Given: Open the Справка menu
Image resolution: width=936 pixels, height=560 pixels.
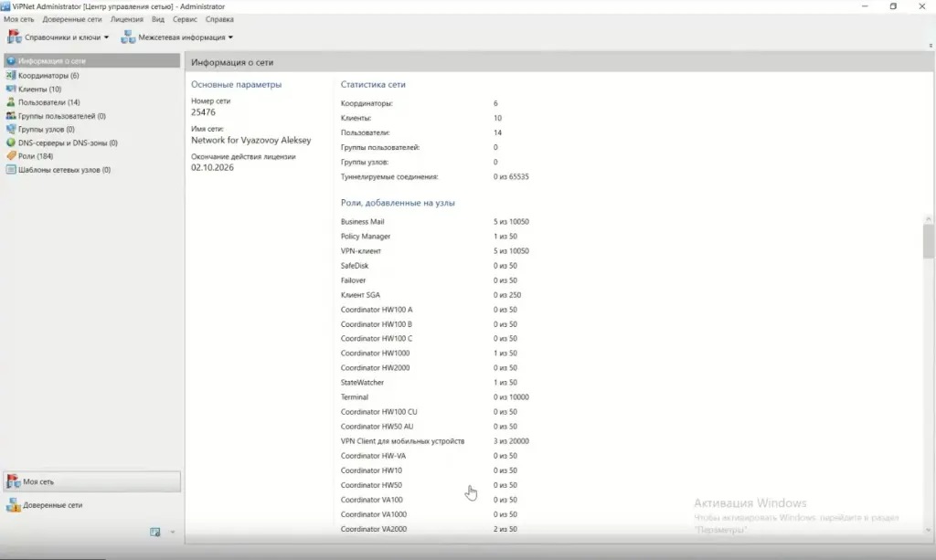Looking at the screenshot, I should [x=219, y=19].
